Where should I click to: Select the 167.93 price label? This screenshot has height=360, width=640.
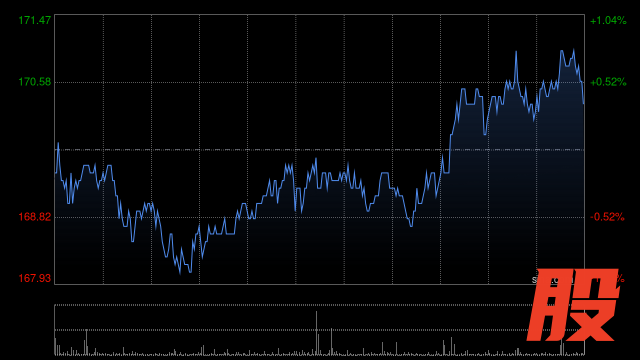pyautogui.click(x=35, y=278)
